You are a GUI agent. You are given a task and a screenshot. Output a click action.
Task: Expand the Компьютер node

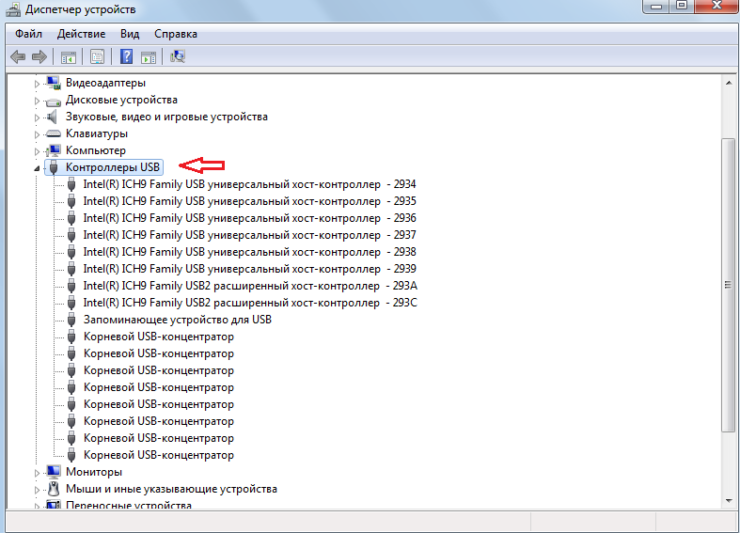point(37,152)
